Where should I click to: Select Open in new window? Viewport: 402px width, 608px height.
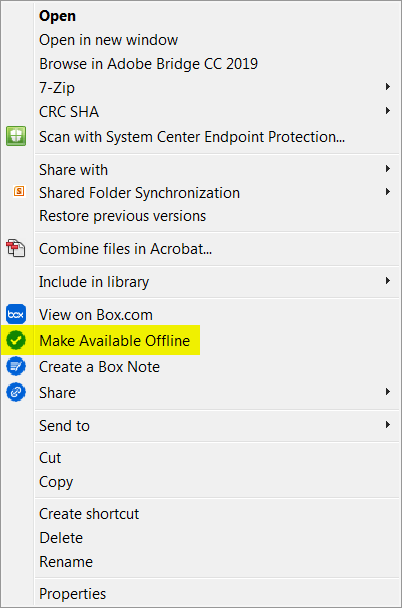[109, 40]
